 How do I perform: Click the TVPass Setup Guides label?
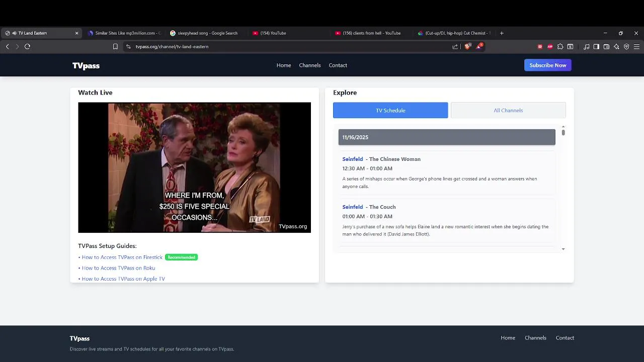(107, 246)
